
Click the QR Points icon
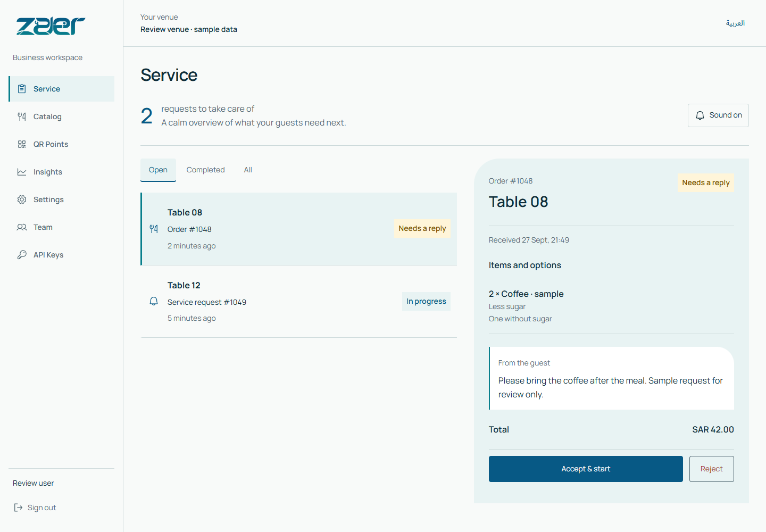point(22,144)
